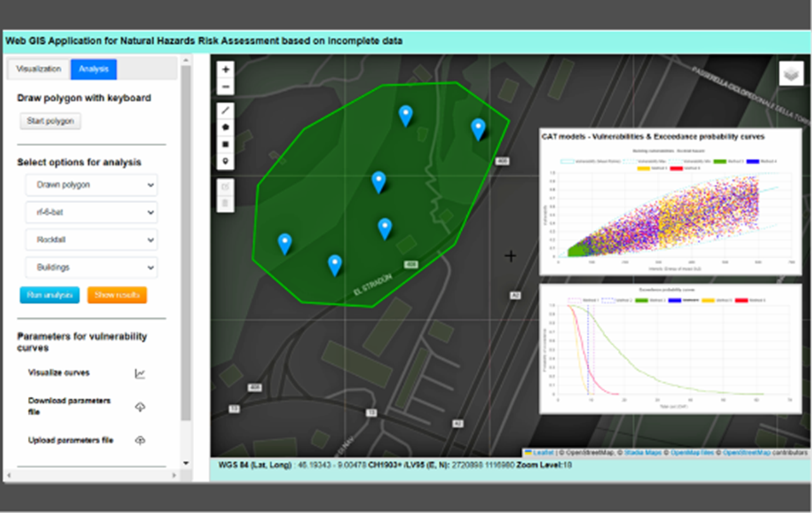Switch to the Visualization tab
Image resolution: width=812 pixels, height=513 pixels.
(39, 69)
